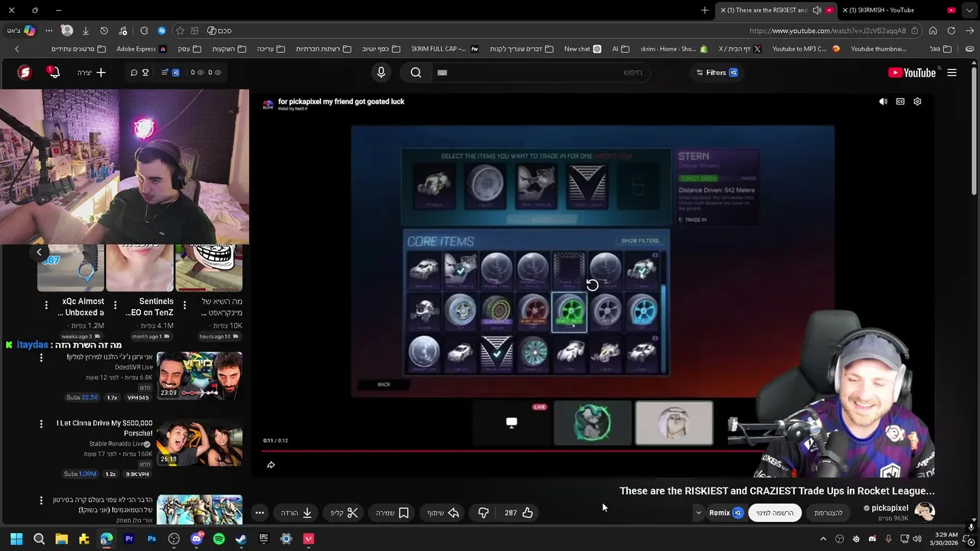Viewport: 980px width, 551px height.
Task: Open OdedSVR Live recommended video thumbnail
Action: point(199,376)
